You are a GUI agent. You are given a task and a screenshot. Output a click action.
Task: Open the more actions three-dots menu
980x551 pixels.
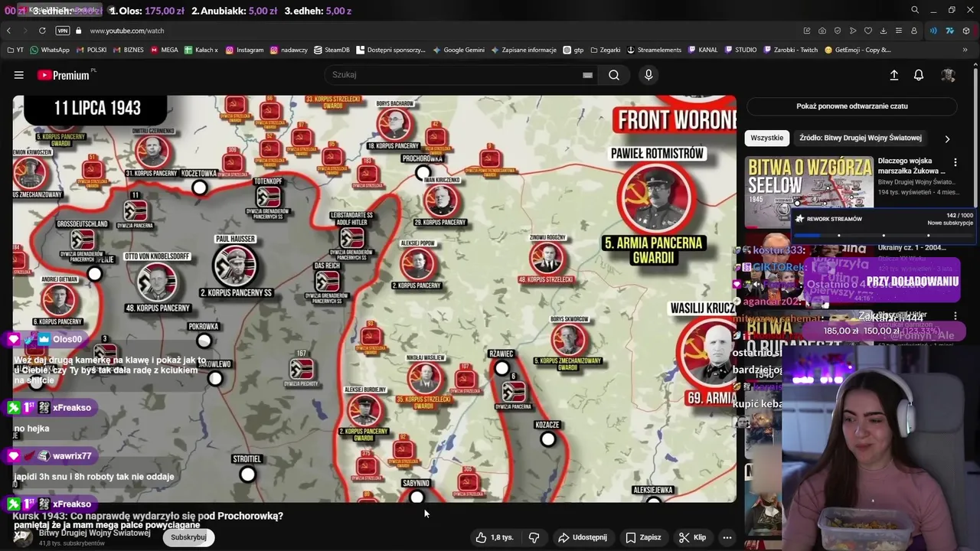(727, 537)
